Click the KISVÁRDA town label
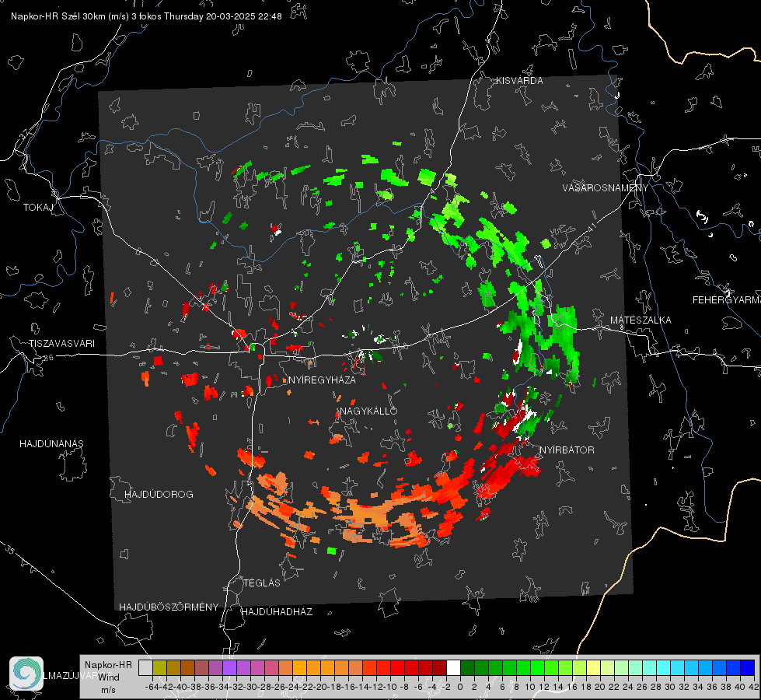 click(x=519, y=81)
